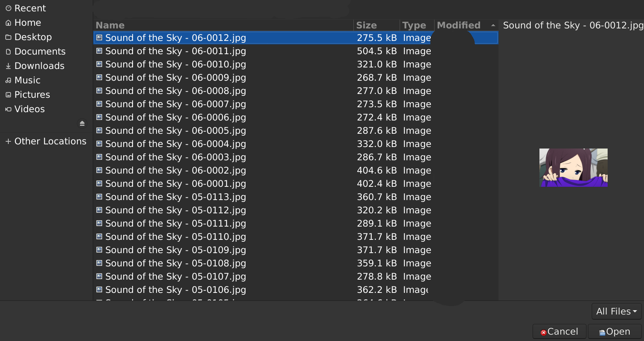Click the Desktop folder icon in sidebar
The width and height of the screenshot is (644, 341).
tap(8, 37)
